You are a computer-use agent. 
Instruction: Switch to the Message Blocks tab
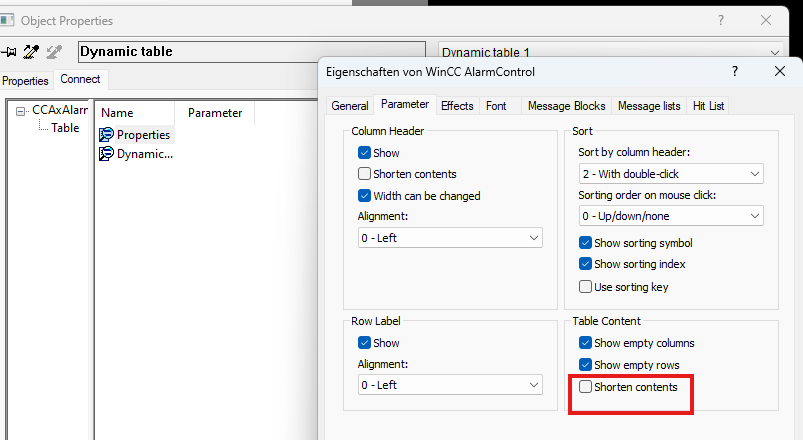coord(566,106)
